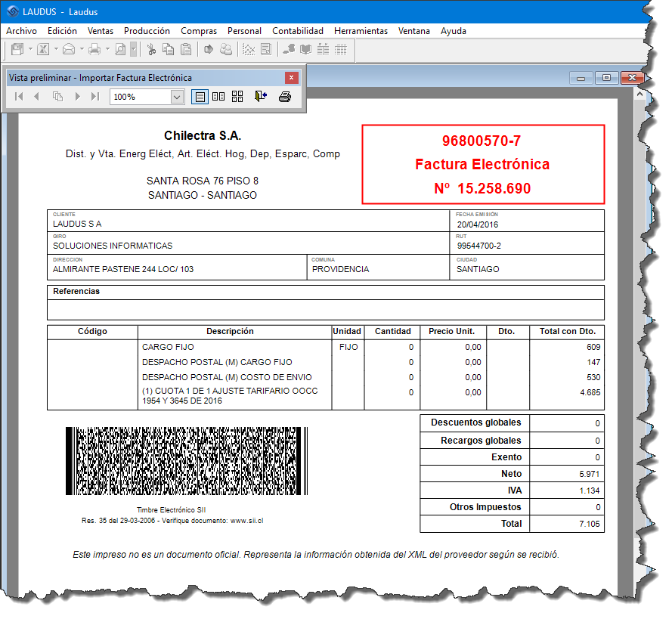This screenshot has width=672, height=619.
Task: Select single page view layout
Action: click(200, 97)
